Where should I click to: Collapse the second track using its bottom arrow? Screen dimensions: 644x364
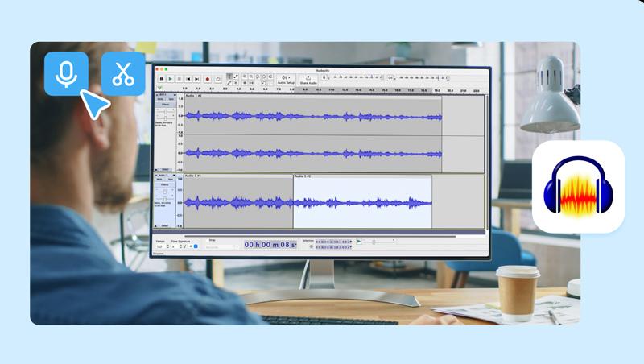(x=155, y=226)
